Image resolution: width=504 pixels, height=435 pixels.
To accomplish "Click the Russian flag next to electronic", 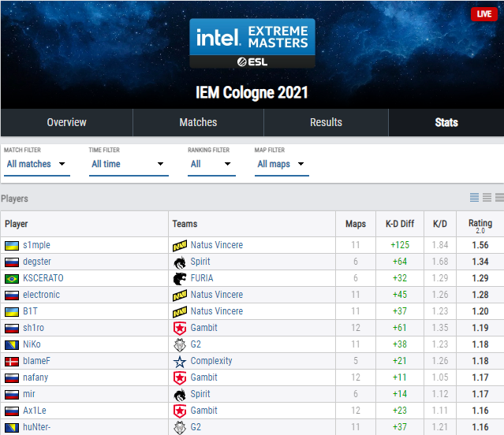I will (x=12, y=296).
